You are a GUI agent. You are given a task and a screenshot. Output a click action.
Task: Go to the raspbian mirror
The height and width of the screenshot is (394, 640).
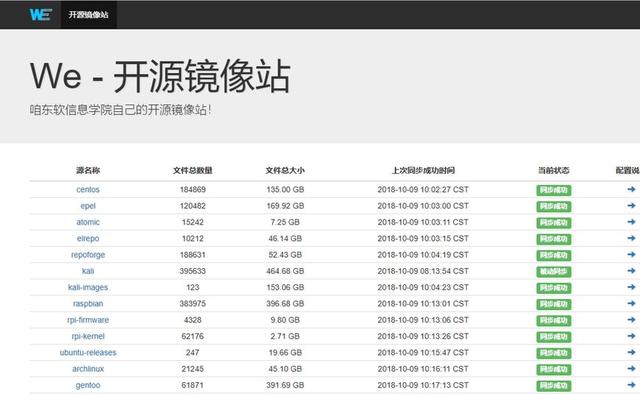88,304
